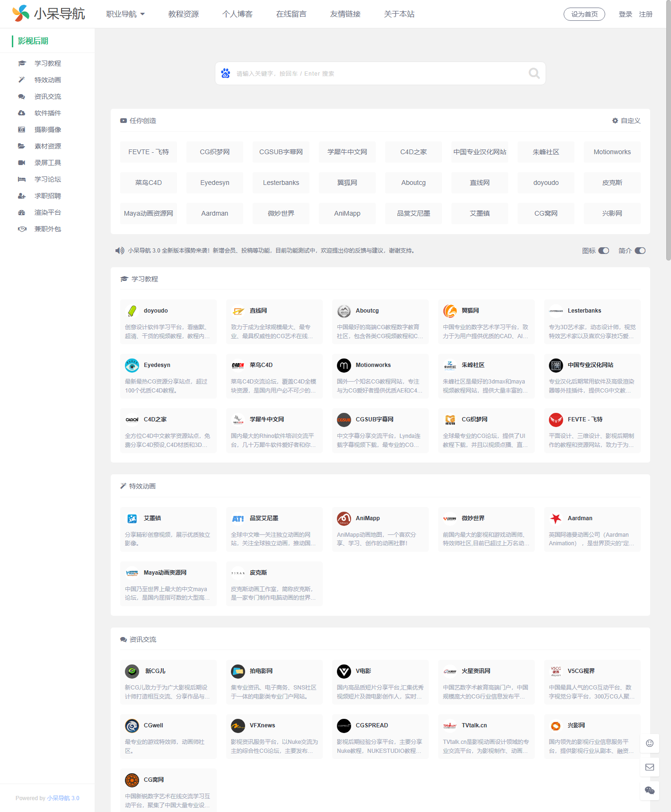Click the 设为首页 button
This screenshot has width=671, height=812.
(x=584, y=14)
